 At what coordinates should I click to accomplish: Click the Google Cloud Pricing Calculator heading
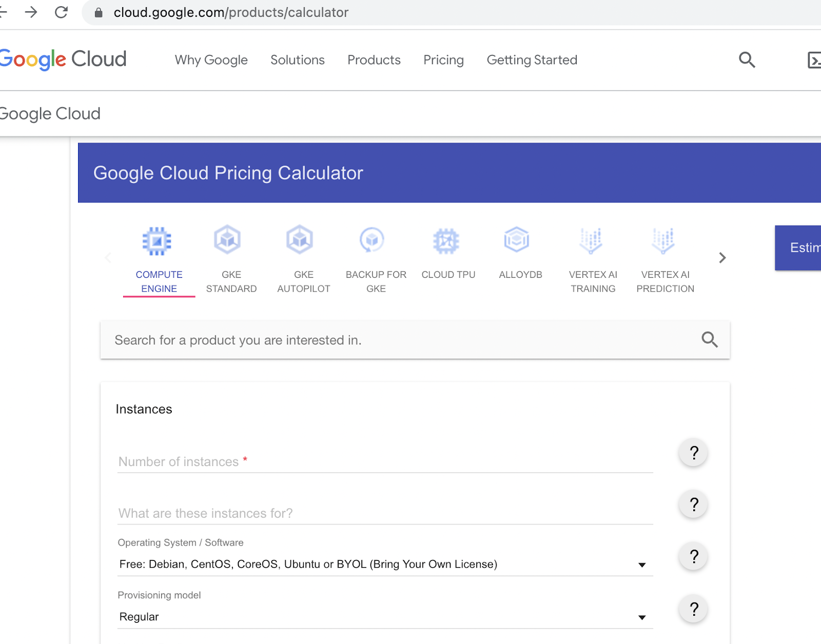tap(228, 173)
